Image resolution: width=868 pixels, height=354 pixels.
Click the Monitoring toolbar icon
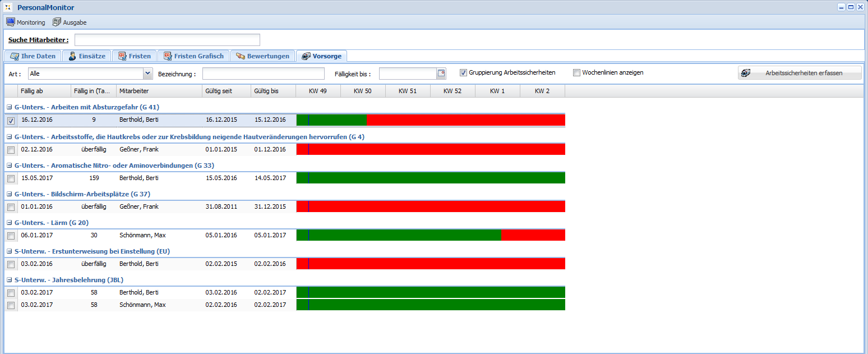click(10, 22)
